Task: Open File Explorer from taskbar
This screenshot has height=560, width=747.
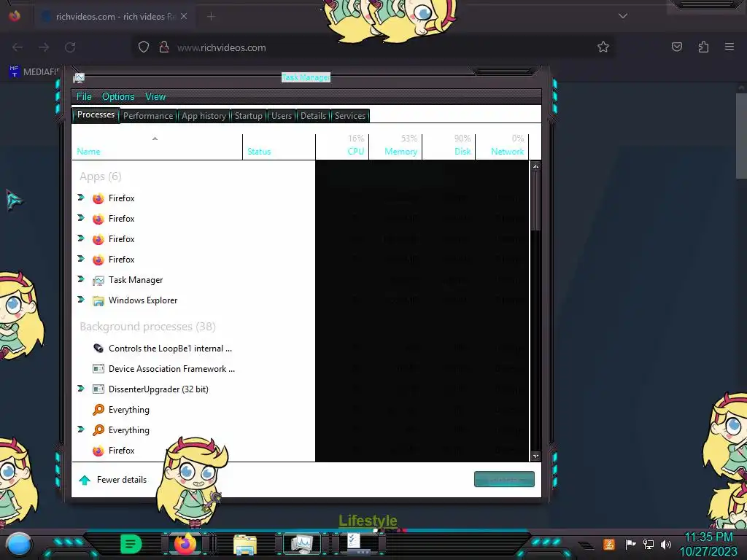Action: (x=245, y=544)
